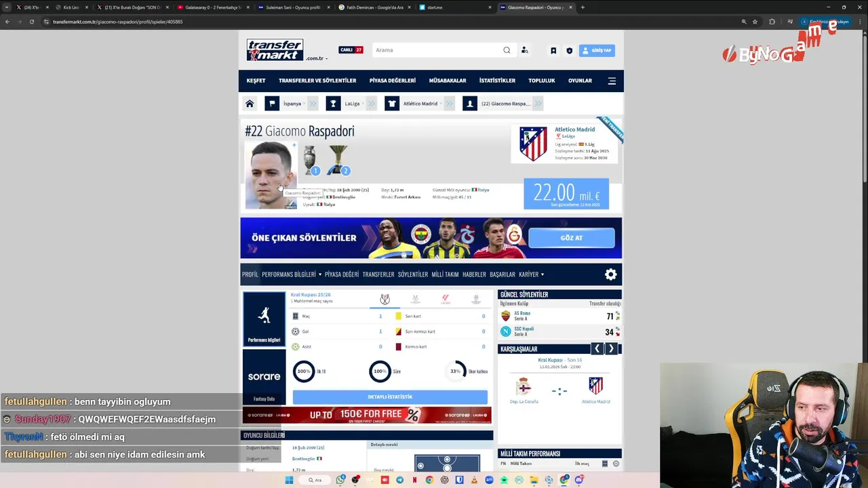The width and height of the screenshot is (868, 488).
Task: Open the advanced person search icon
Action: click(524, 50)
